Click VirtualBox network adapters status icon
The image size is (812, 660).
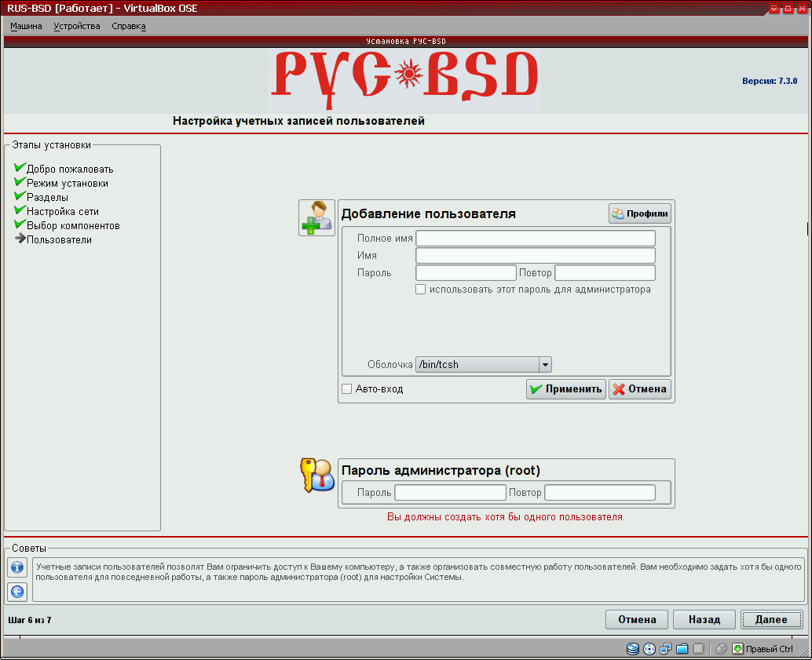pyautogui.click(x=666, y=648)
